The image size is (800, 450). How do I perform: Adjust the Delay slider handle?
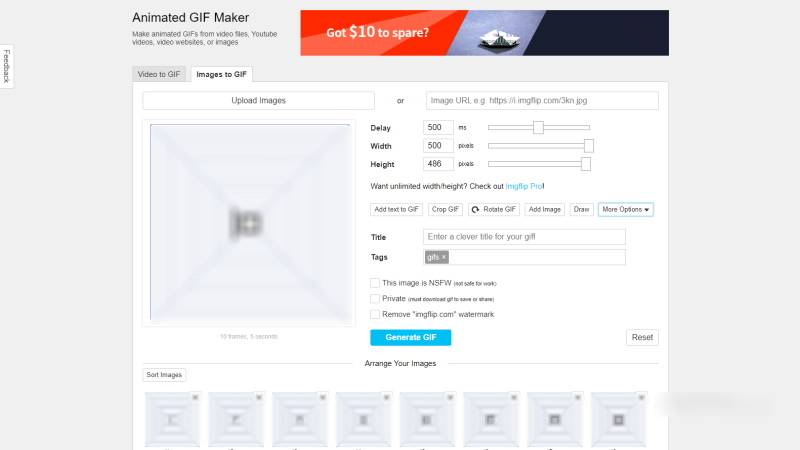click(538, 128)
